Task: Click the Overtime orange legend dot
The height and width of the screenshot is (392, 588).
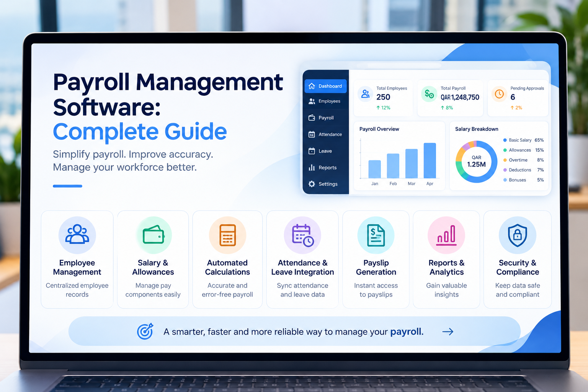Action: coord(505,160)
